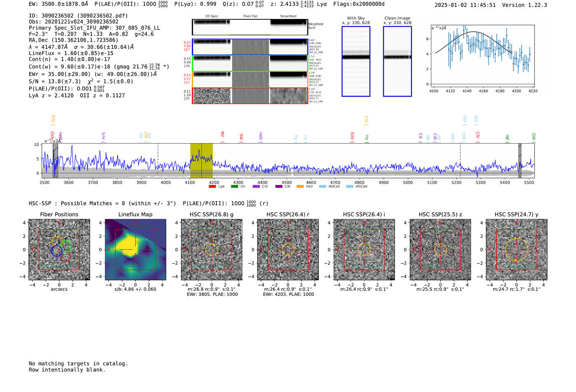Viewport: 576px width, 392px height.
Task: Select the blue-bordered fiber 2D spectrum row
Action: coord(250,47)
